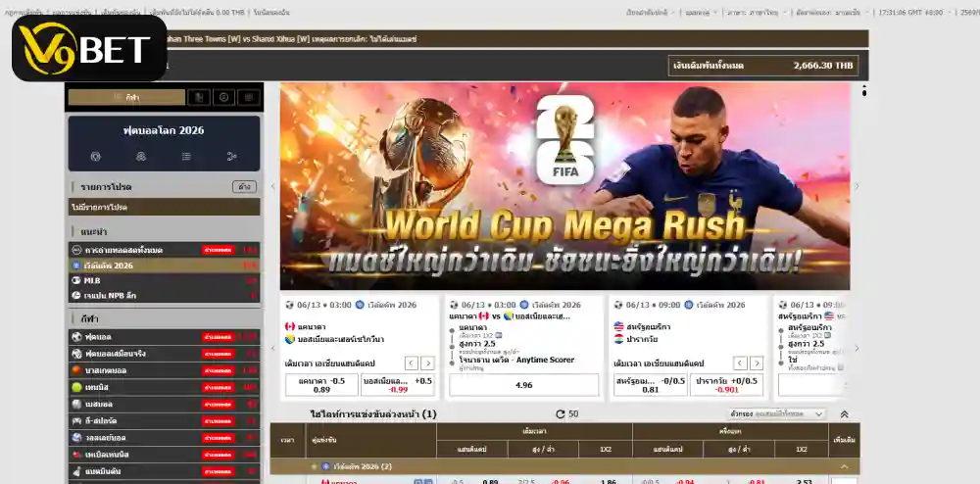Click previous market arrow on Canada card
This screenshot has width=980, height=484.
(x=412, y=363)
